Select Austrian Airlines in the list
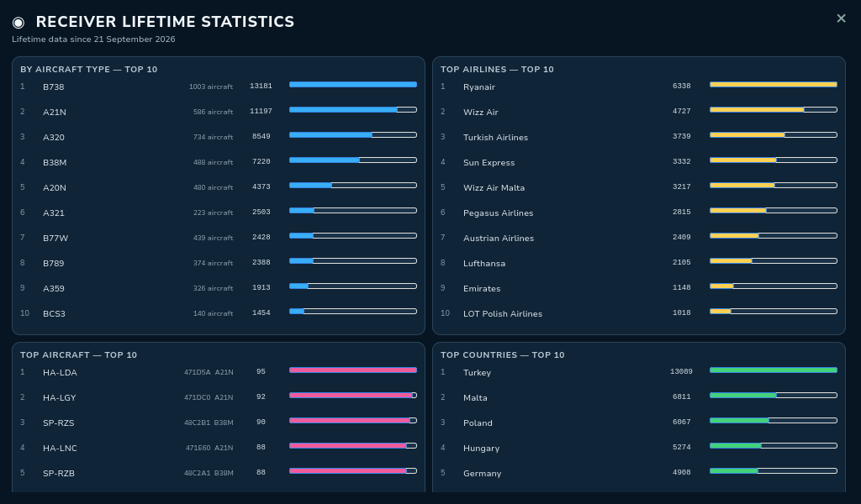This screenshot has width=861, height=504. [498, 238]
